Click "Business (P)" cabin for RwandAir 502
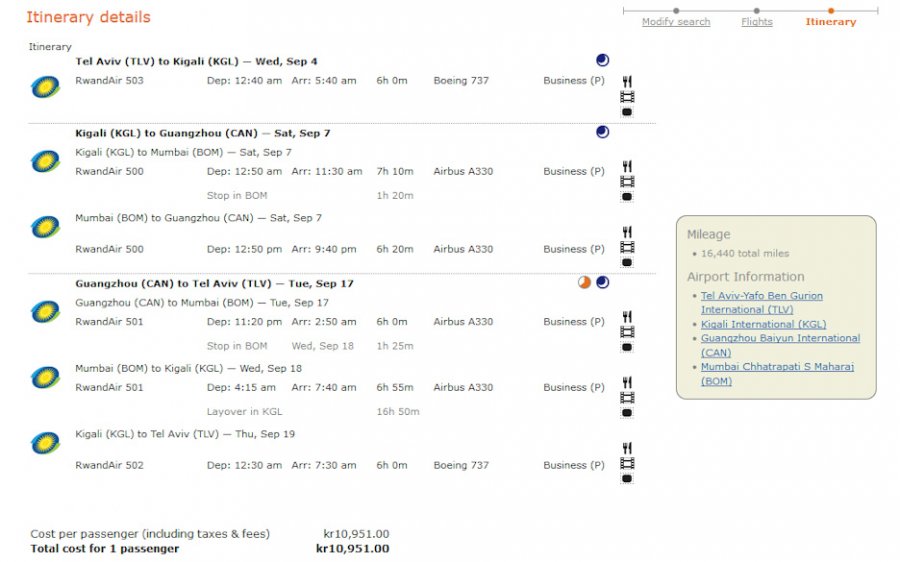The height and width of the screenshot is (562, 900). [574, 465]
